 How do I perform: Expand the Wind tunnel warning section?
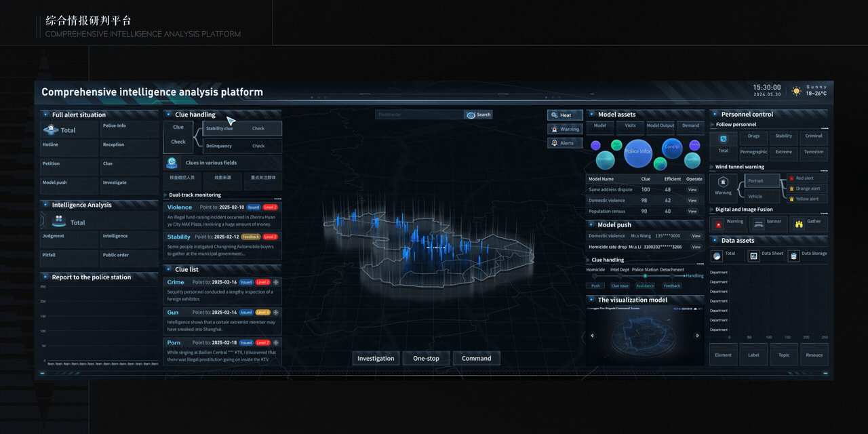click(713, 167)
